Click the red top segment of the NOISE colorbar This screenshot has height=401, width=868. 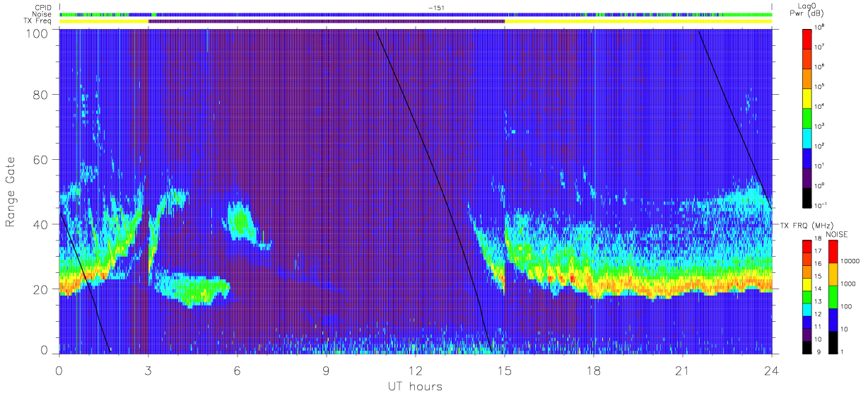(833, 252)
